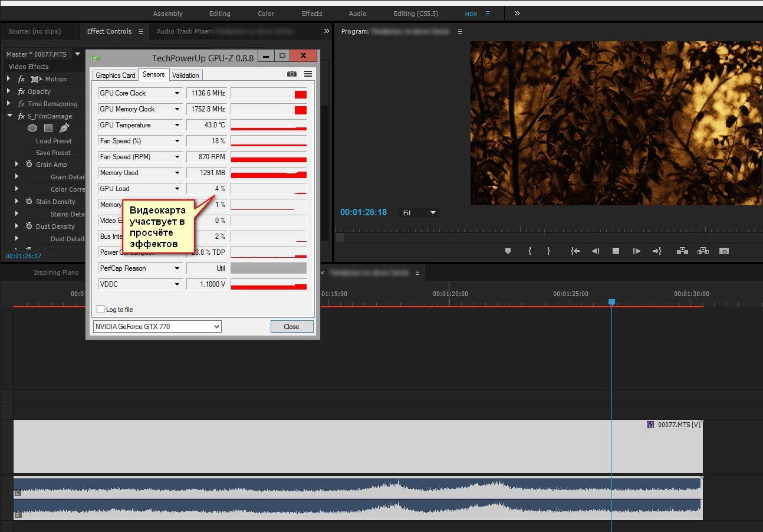
Task: Toggle animation stopwatch for Grain Amp
Action: pos(29,165)
